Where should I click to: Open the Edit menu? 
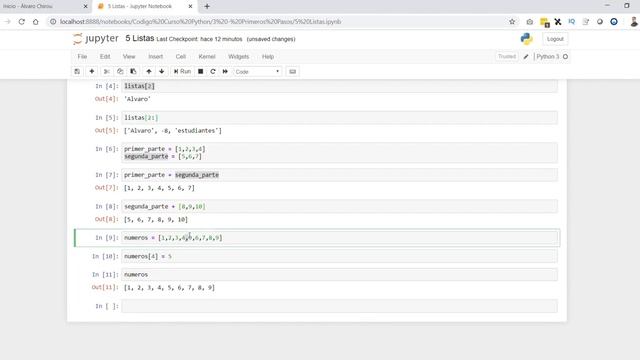105,56
